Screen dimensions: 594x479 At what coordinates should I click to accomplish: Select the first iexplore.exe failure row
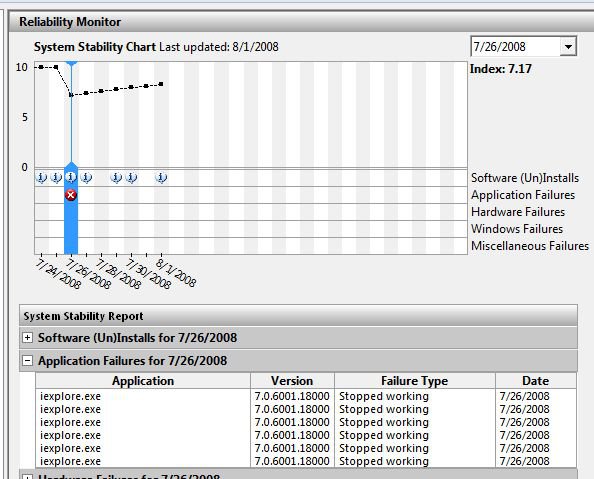pos(306,396)
